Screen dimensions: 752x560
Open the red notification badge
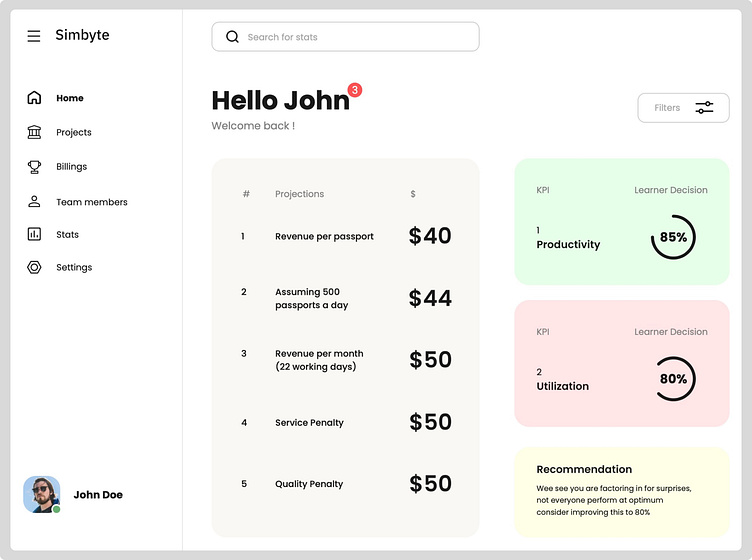click(x=355, y=90)
